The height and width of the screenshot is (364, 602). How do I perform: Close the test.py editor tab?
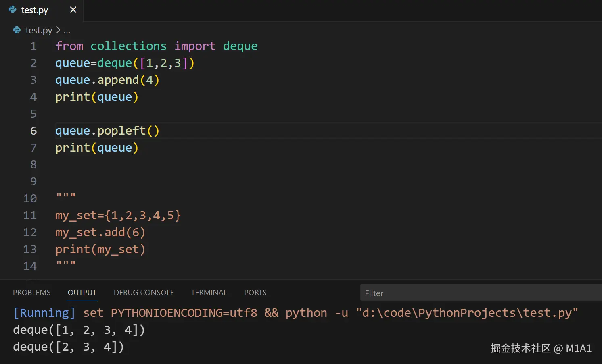(x=73, y=10)
